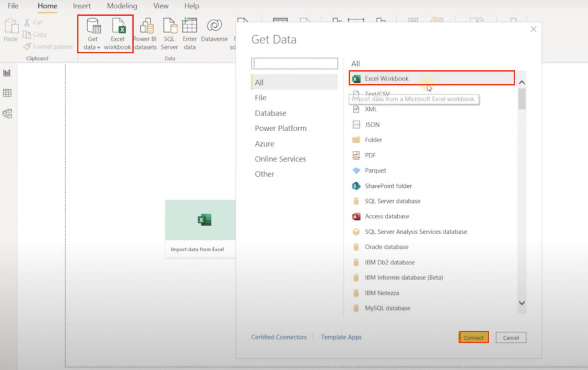Click the JSON connector icon
The width and height of the screenshot is (588, 370).
tap(356, 124)
